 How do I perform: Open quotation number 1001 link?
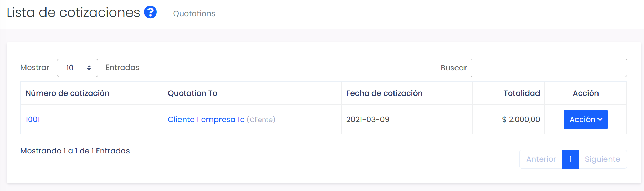(x=33, y=119)
